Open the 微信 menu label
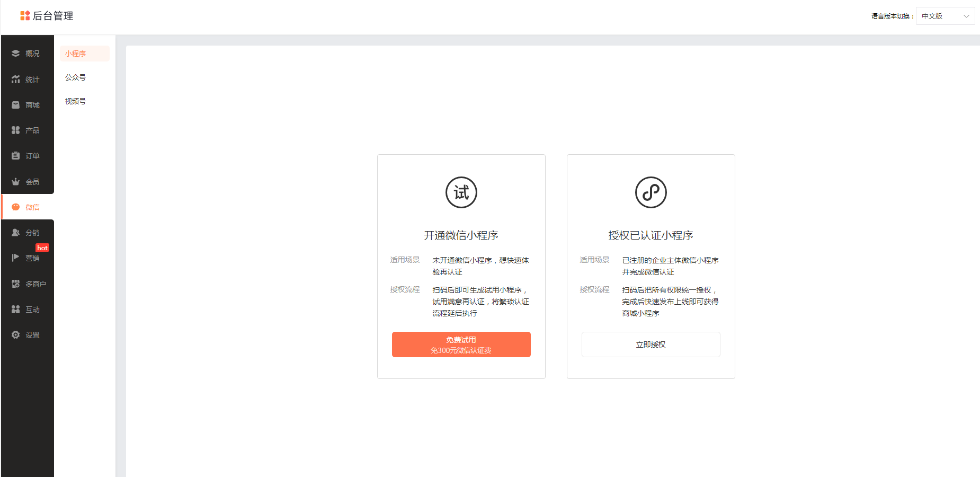 tap(32, 207)
